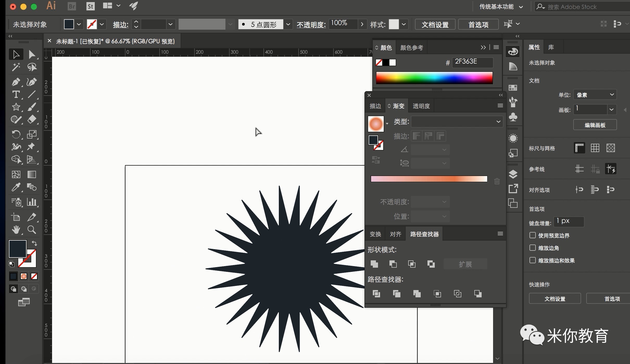Open 样式 style dropdown arrow
This screenshot has width=630, height=364.
(x=404, y=24)
